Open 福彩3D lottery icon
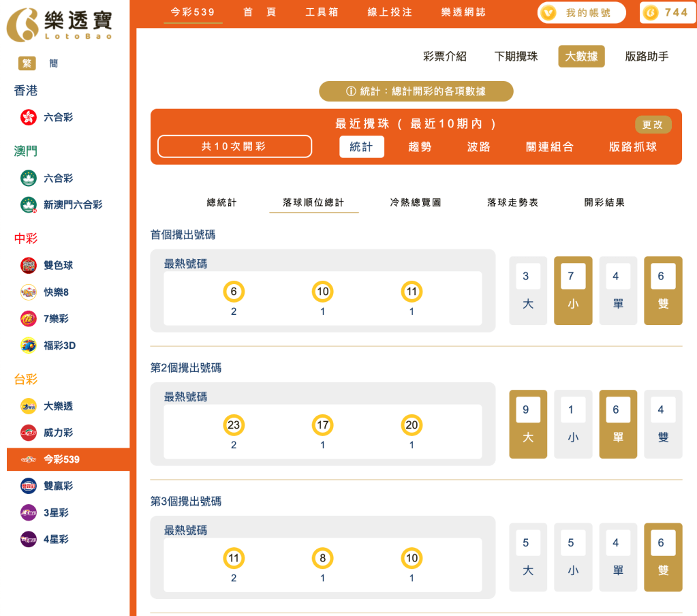Viewport: 697px width, 616px height. [x=29, y=345]
